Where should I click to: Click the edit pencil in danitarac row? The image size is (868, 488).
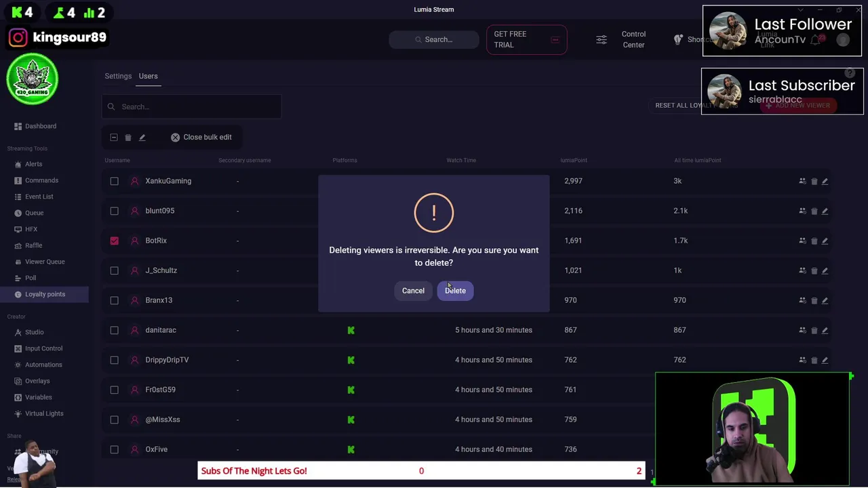[x=825, y=330]
